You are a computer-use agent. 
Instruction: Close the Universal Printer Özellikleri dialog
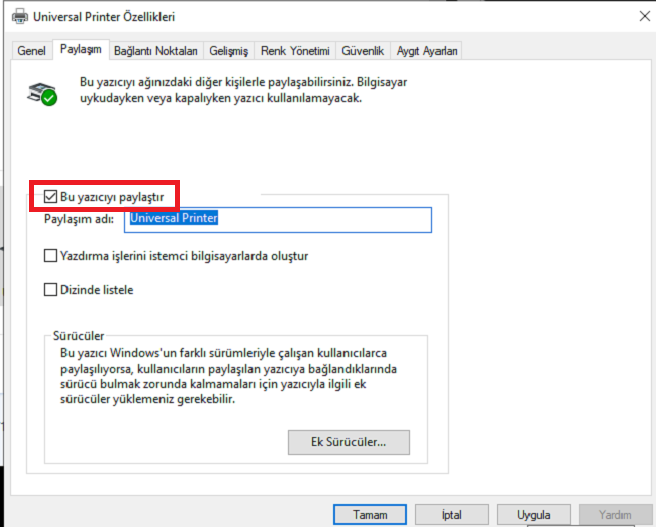645,16
